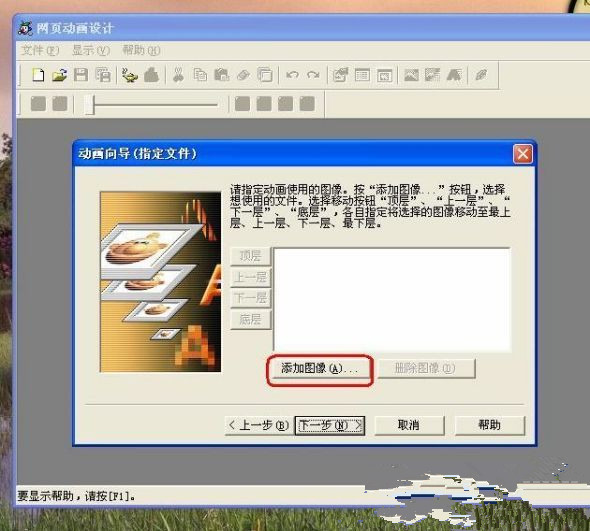Click the status bar text 要显示帮助，请按[F1]
This screenshot has width=590, height=531.
[x=76, y=496]
